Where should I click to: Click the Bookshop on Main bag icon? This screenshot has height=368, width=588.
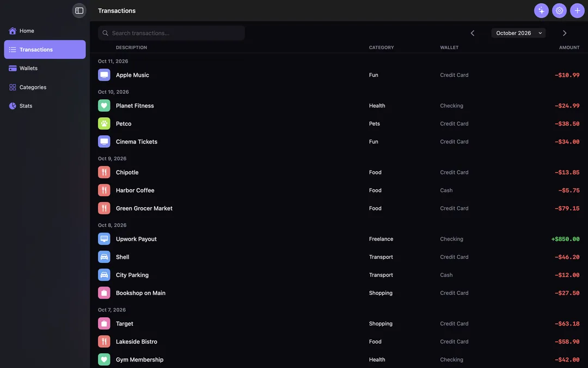pyautogui.click(x=104, y=293)
